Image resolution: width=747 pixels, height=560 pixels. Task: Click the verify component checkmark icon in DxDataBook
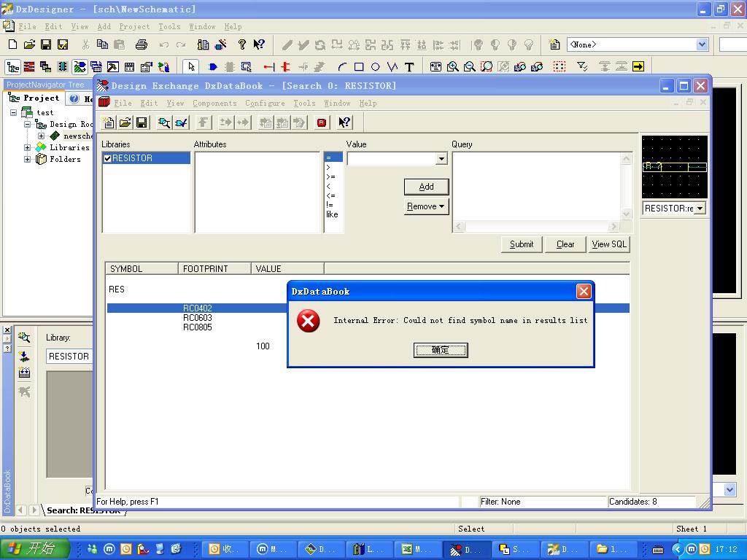click(x=181, y=122)
